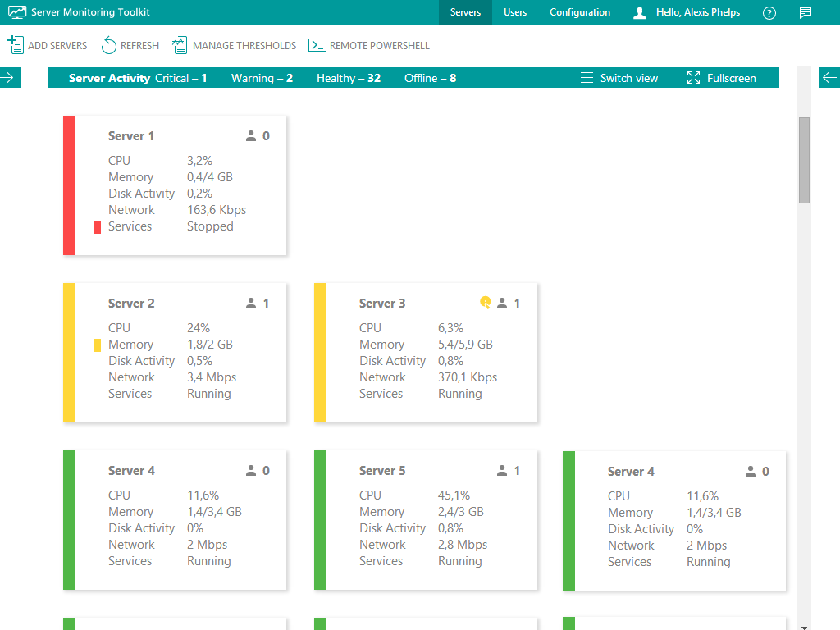Click the Switch view list icon
The height and width of the screenshot is (630, 840).
click(587, 78)
